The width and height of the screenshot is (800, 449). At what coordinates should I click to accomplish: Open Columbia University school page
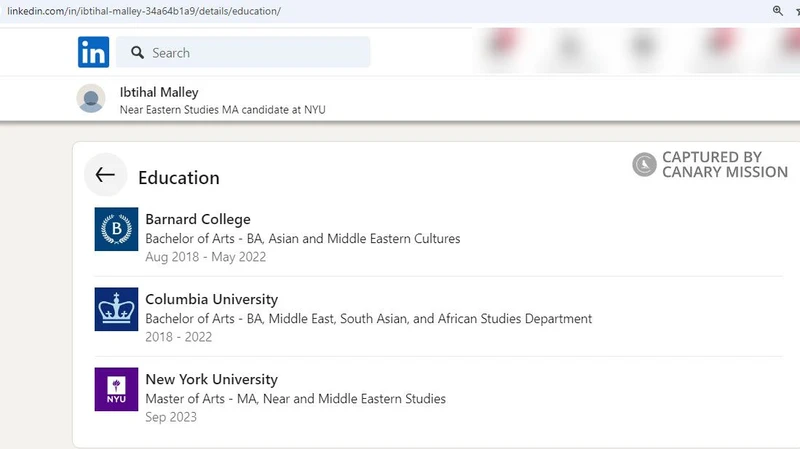tap(212, 300)
